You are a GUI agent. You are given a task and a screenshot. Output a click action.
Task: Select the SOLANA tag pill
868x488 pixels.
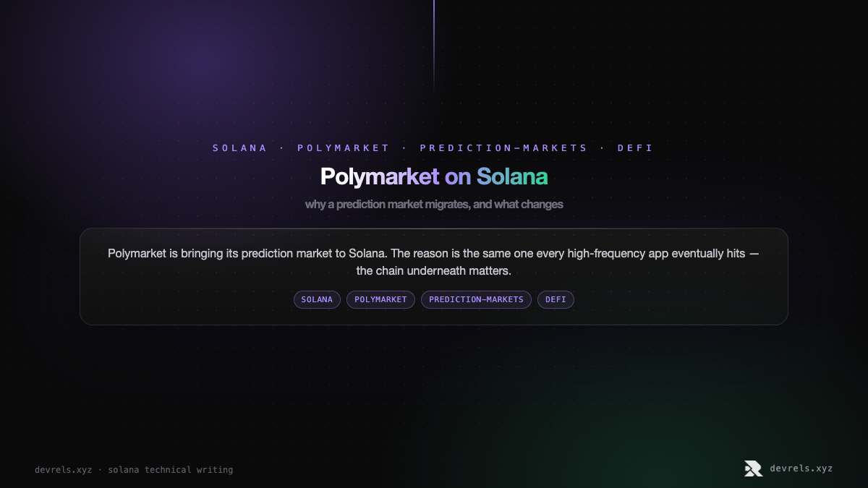pos(317,299)
